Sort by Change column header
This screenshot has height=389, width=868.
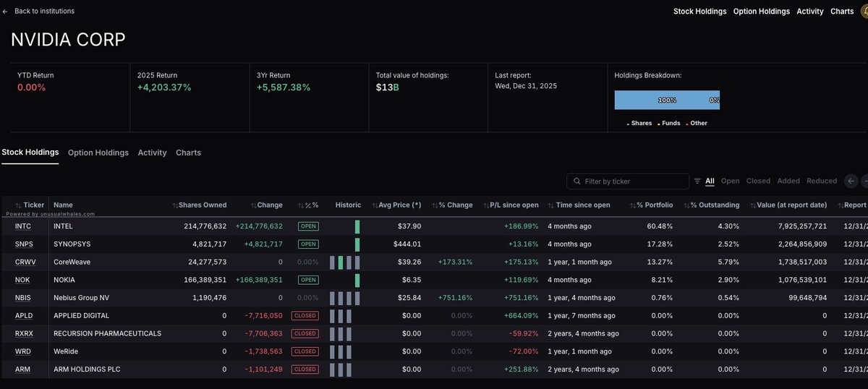coord(266,205)
